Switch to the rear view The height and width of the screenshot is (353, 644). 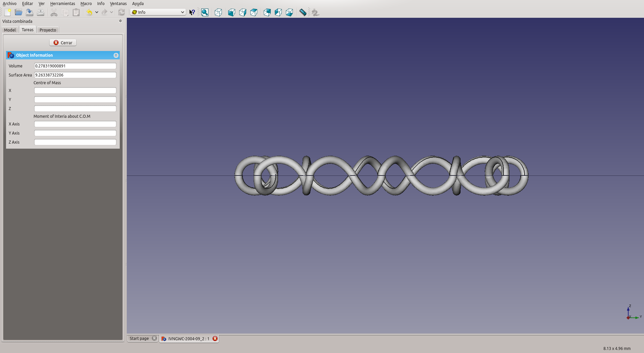[x=267, y=12]
